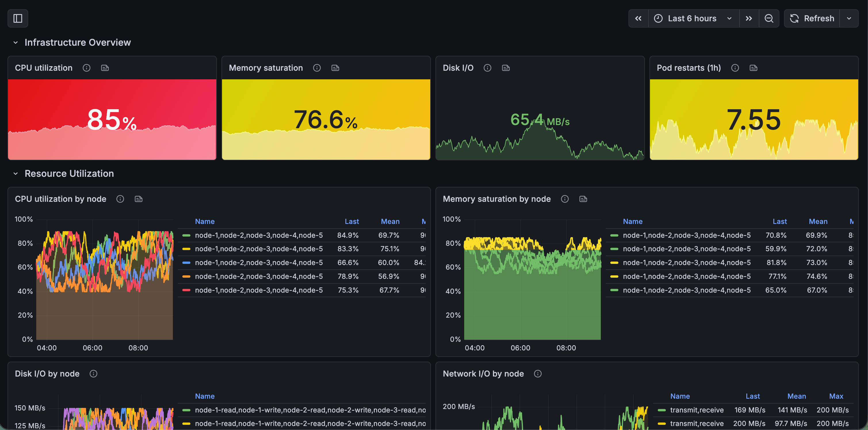Click Memory saturation by node note icon
The image size is (868, 430).
583,199
